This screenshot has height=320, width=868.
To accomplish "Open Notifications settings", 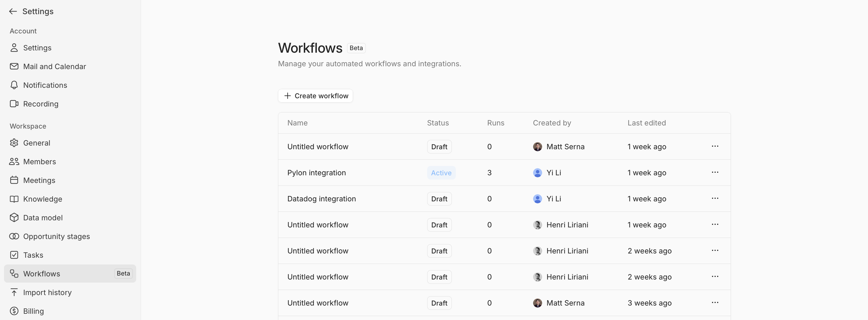I will coord(70,85).
